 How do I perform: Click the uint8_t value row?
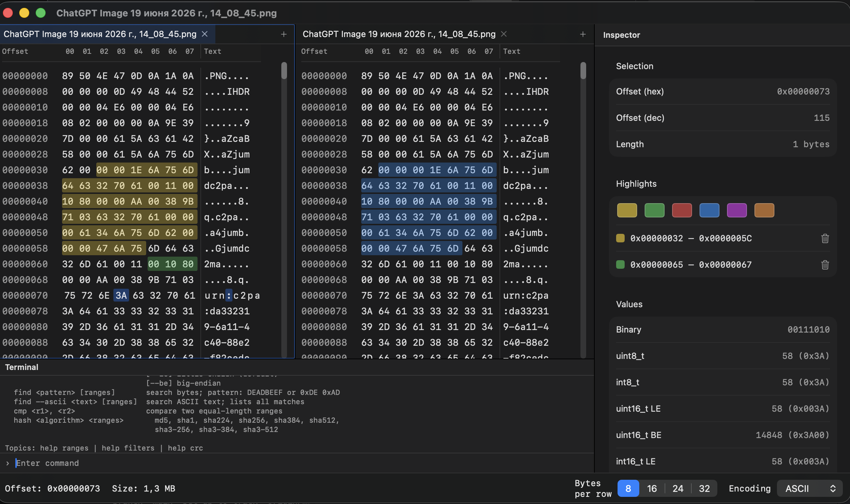click(723, 356)
